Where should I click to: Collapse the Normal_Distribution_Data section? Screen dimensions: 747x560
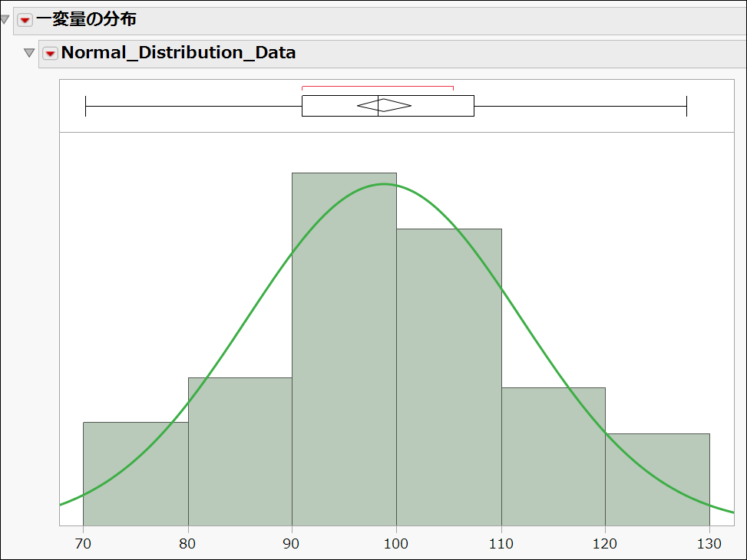29,53
